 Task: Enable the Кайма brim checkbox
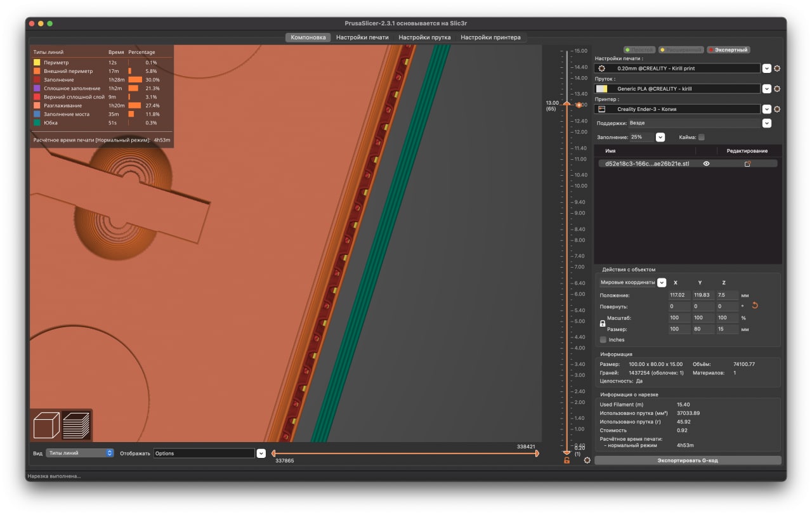(x=701, y=137)
